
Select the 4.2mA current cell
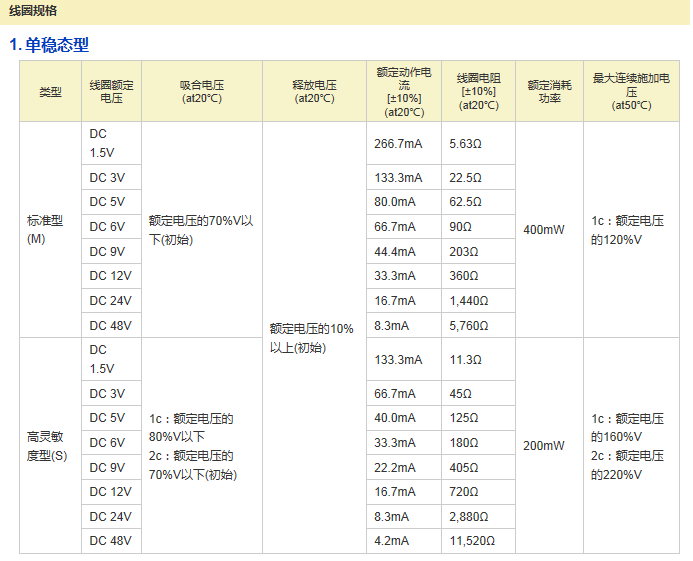(391, 542)
